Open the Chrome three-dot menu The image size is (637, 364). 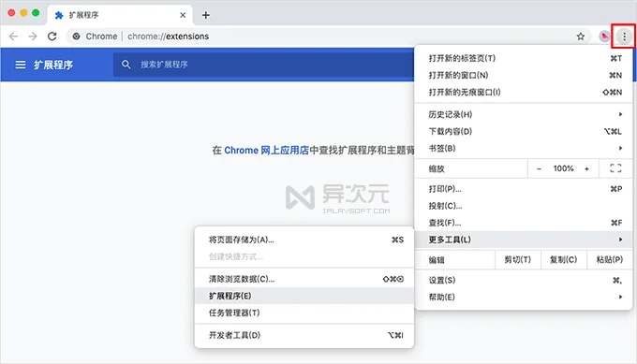[625, 36]
